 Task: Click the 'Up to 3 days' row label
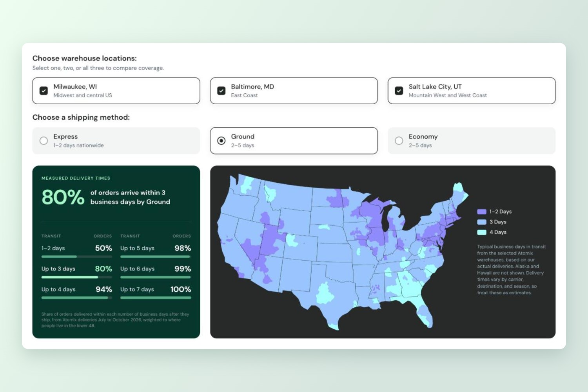(58, 269)
